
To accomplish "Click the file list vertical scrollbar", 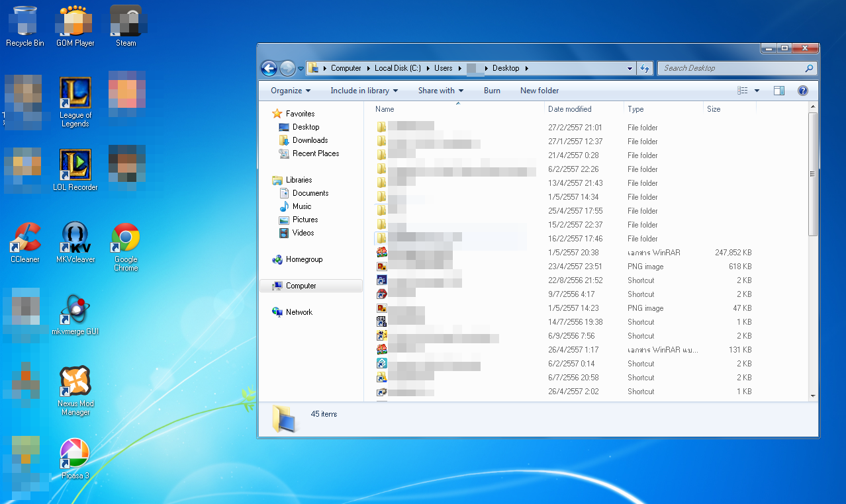I will (x=813, y=265).
